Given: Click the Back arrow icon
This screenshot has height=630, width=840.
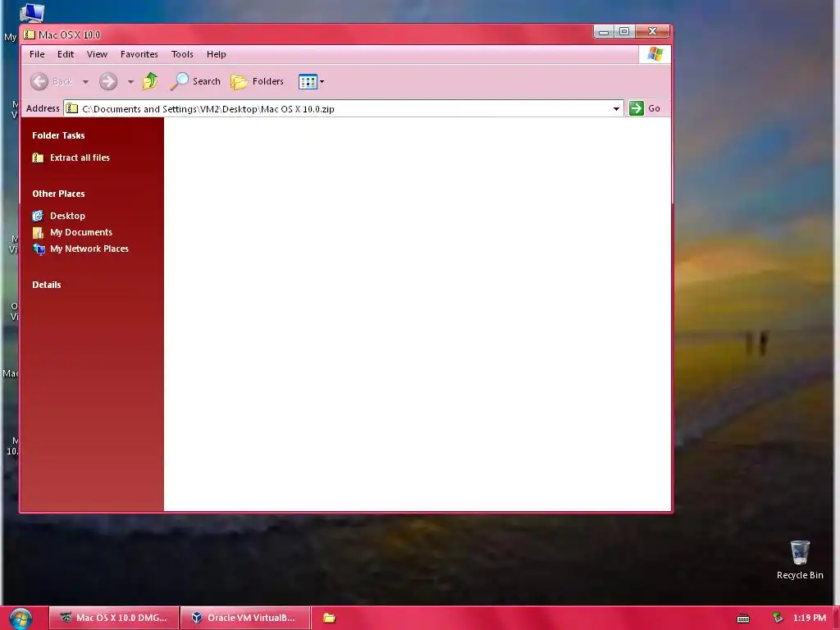Looking at the screenshot, I should [x=39, y=81].
